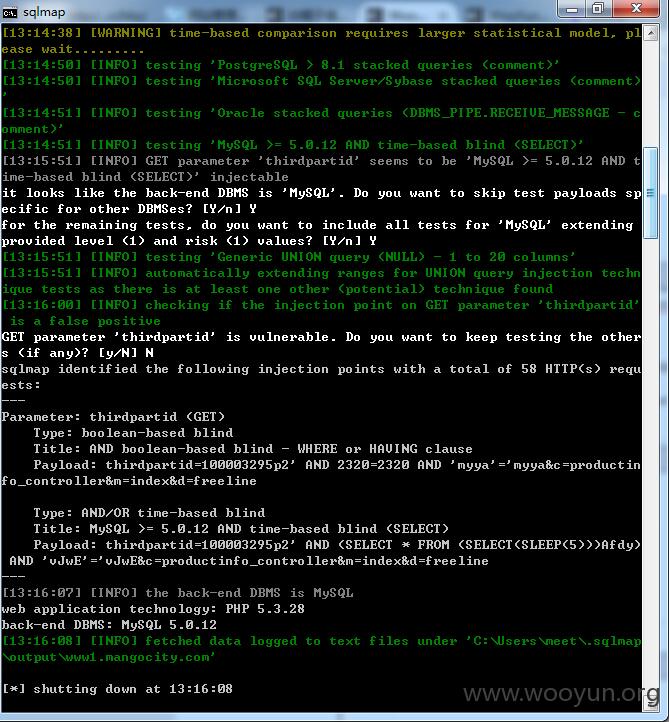The width and height of the screenshot is (669, 722).
Task: Click the 'GET parameter thirdpartid seems to be' line
Action: (321, 161)
